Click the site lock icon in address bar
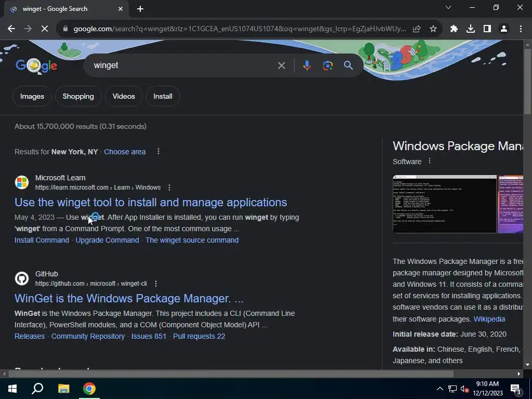The image size is (532, 399). [x=65, y=29]
